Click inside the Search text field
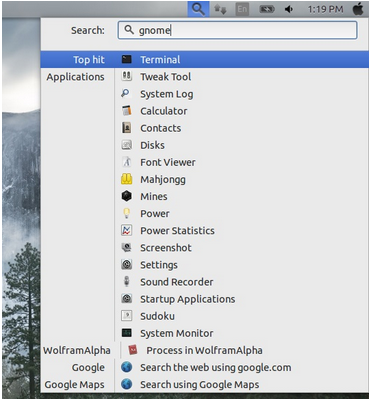This screenshot has height=399, width=371. coord(237,30)
